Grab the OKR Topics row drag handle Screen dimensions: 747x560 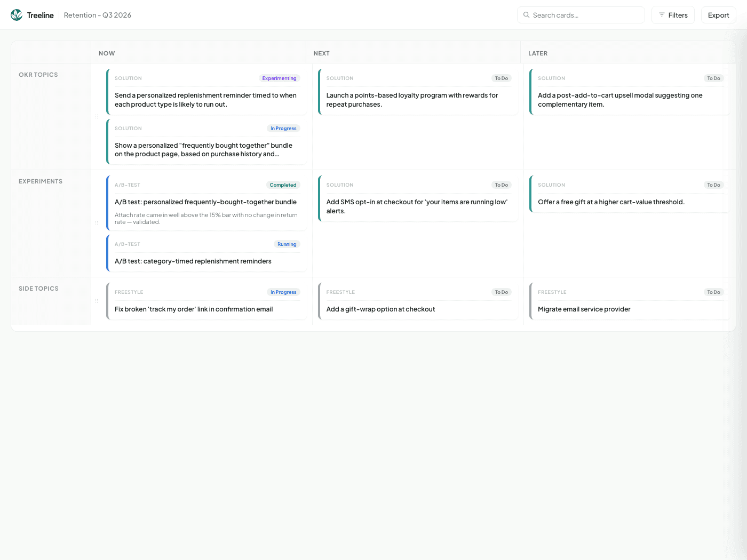click(97, 116)
